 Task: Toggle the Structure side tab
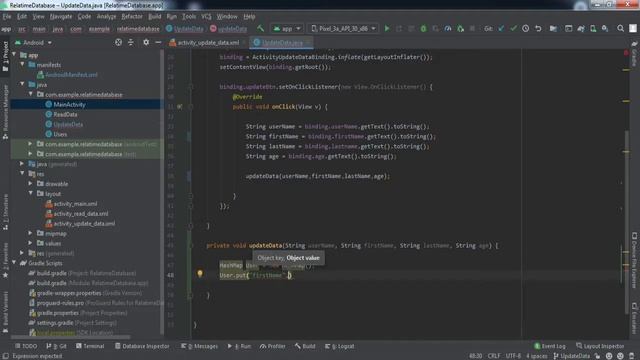point(5,211)
